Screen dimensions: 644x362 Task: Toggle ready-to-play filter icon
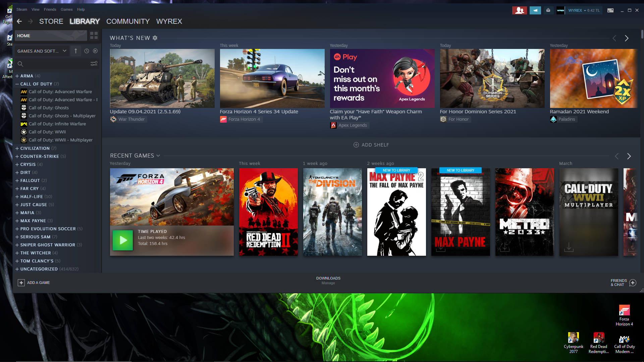click(x=95, y=51)
